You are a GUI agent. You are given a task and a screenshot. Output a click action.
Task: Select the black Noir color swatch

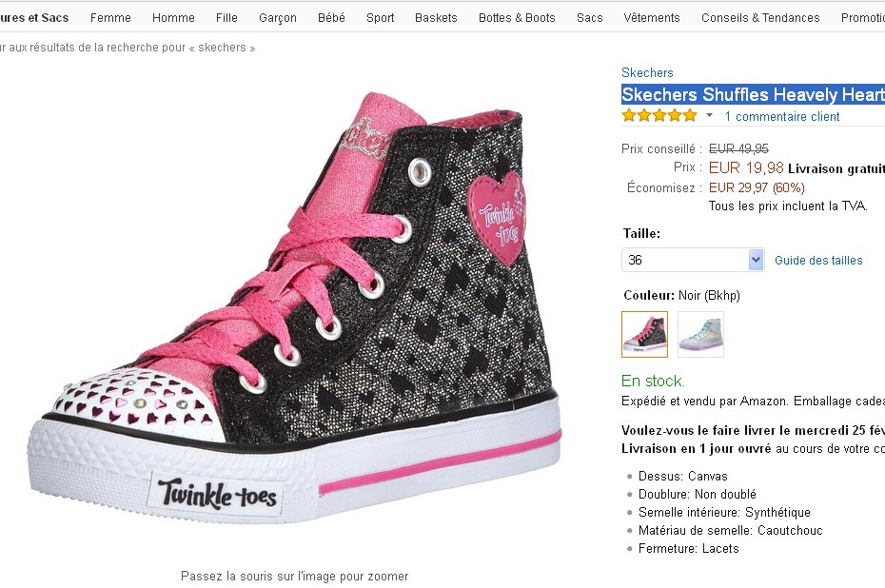[x=644, y=334]
